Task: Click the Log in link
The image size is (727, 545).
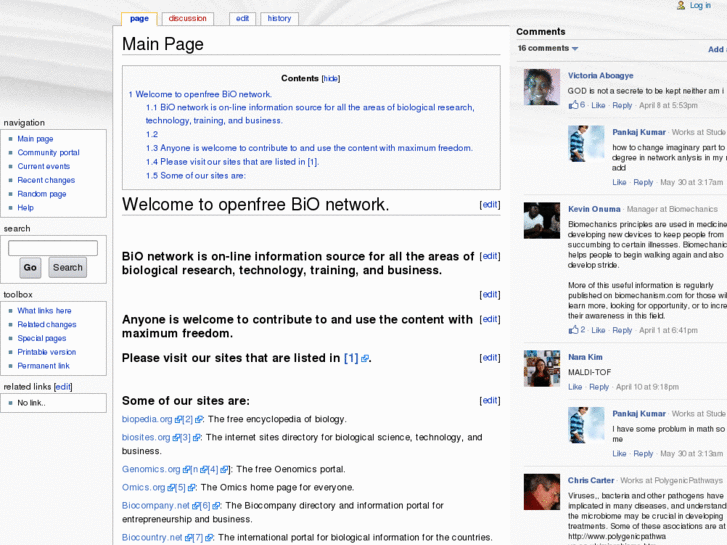Action: click(700, 6)
